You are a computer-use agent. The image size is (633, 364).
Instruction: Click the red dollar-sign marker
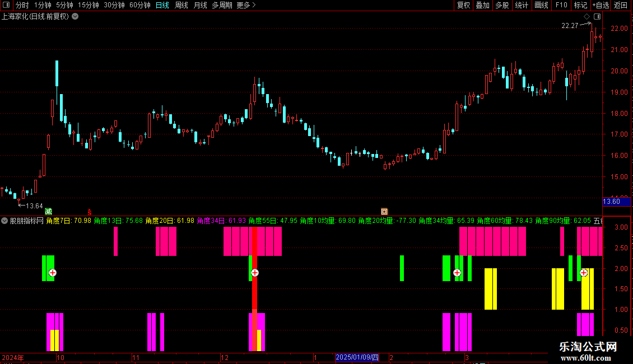pyautogui.click(x=90, y=212)
